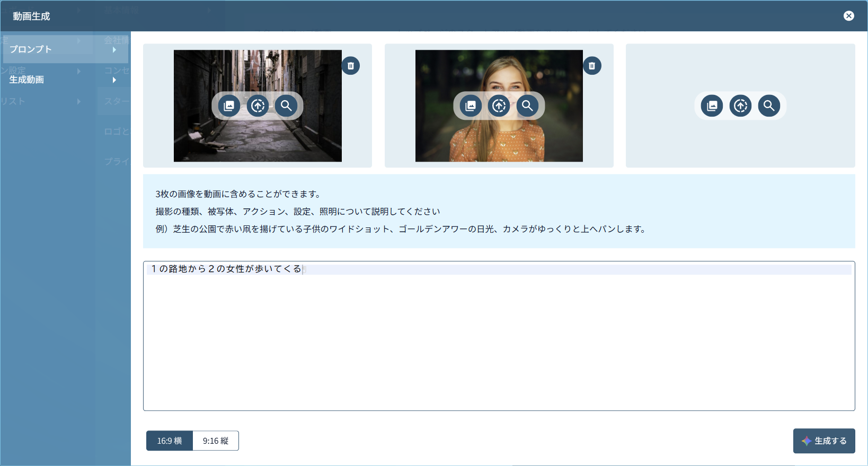Open image library for the empty third slot
Viewport: 868px width, 466px height.
click(712, 105)
